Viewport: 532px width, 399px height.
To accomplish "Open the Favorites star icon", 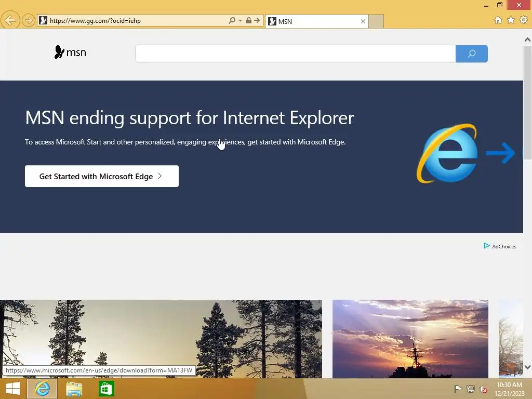I will pos(511,20).
